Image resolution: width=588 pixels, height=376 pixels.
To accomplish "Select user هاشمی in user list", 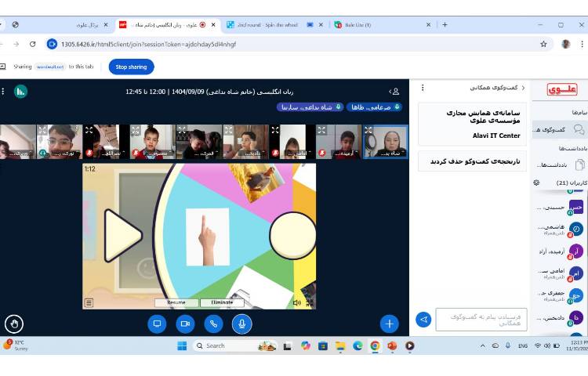I will [561, 230].
